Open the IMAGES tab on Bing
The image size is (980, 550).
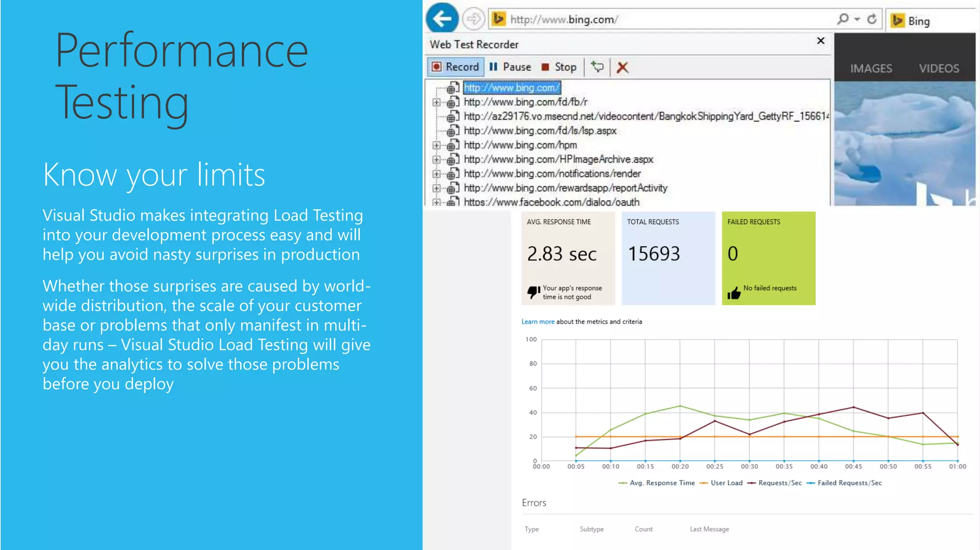[871, 69]
